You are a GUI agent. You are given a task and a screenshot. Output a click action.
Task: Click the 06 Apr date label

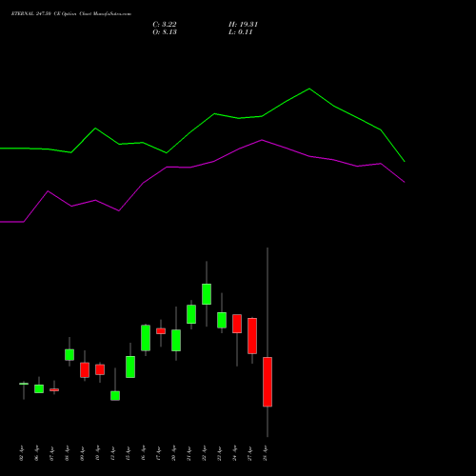[37, 453]
